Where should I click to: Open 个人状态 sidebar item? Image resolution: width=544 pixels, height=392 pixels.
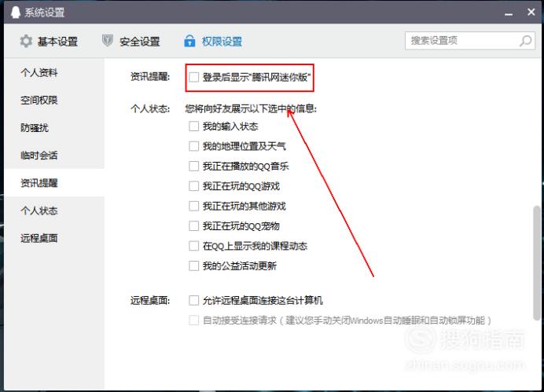click(54, 211)
